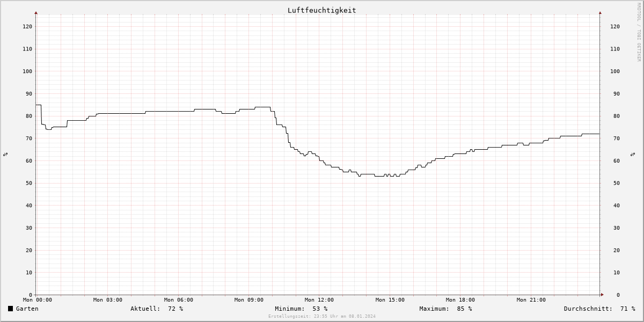Click the '30' label on the right axis
The width and height of the screenshot is (644, 322).
pos(617,228)
